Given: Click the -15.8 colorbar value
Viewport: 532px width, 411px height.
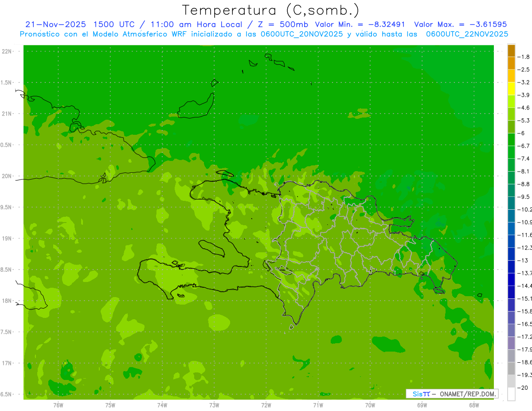Looking at the screenshot, I should 524,311.
